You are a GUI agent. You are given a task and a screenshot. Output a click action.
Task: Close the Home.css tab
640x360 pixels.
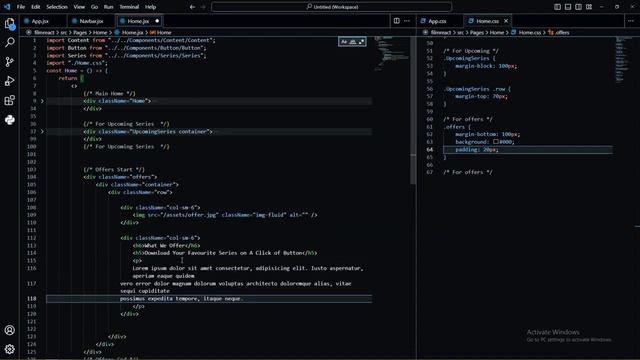506,21
